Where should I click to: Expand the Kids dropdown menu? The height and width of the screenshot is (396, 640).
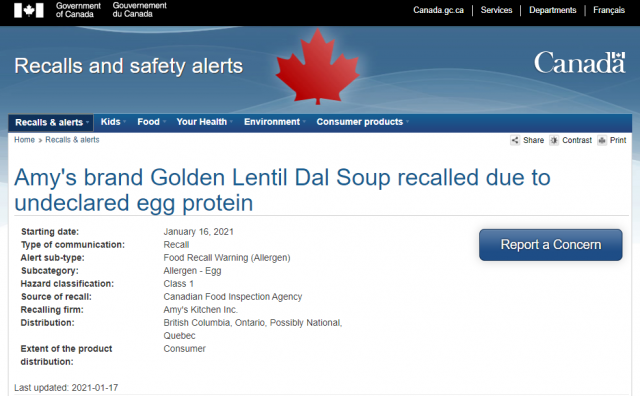(113, 122)
